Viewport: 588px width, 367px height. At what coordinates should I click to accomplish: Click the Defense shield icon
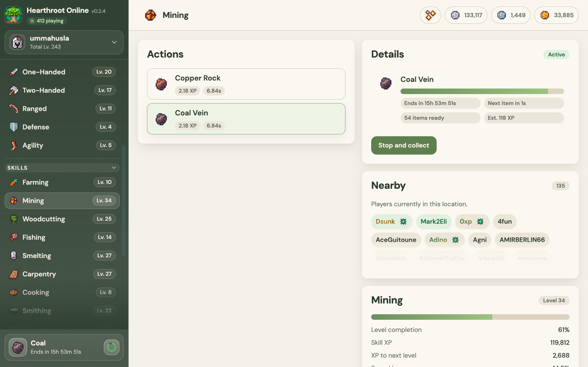[x=14, y=127]
